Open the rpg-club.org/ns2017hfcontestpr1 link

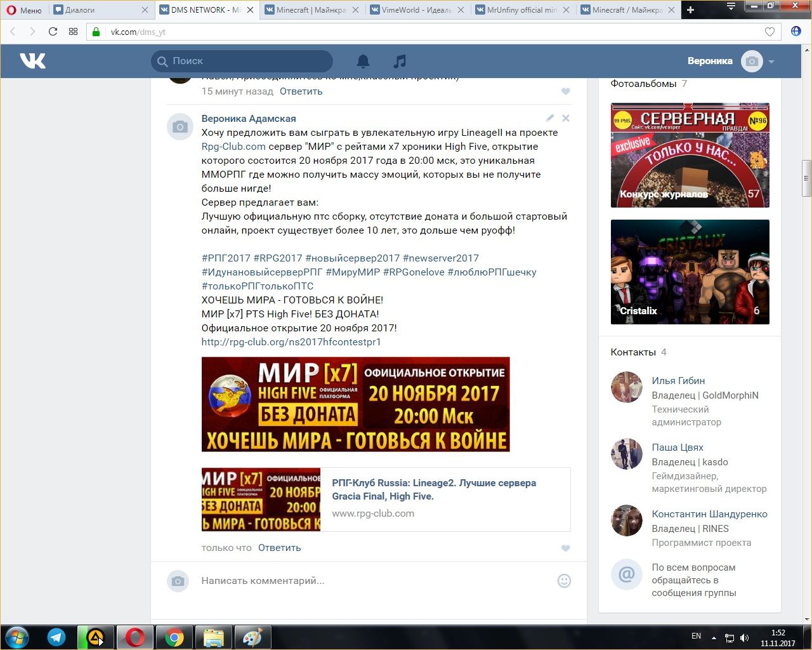pyautogui.click(x=291, y=342)
